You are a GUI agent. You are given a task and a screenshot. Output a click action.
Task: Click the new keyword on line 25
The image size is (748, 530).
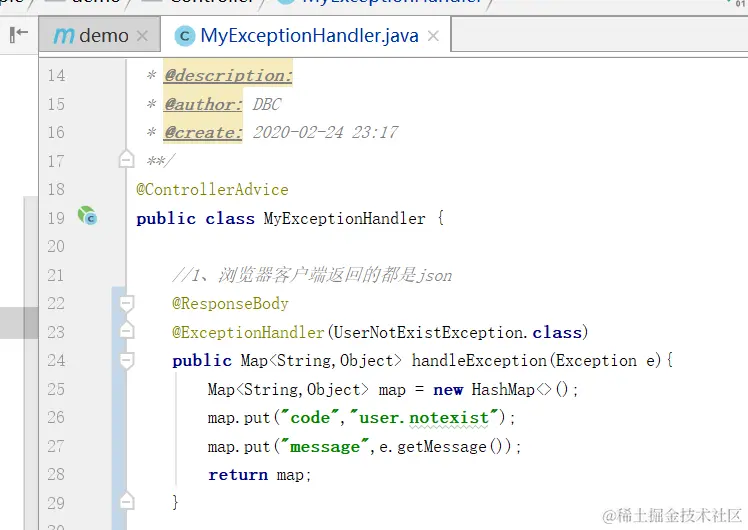(x=448, y=390)
